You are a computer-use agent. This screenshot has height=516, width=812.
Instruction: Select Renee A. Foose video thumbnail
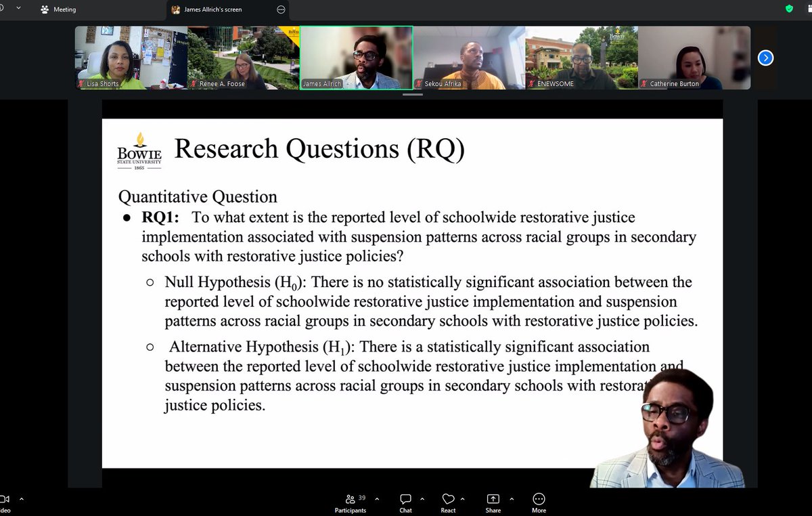click(244, 58)
